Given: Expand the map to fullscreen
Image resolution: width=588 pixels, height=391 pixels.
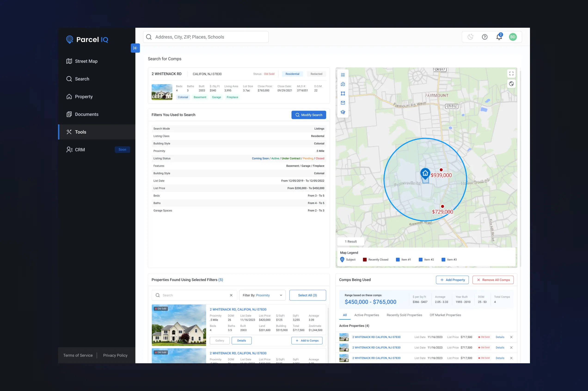Looking at the screenshot, I should (511, 73).
